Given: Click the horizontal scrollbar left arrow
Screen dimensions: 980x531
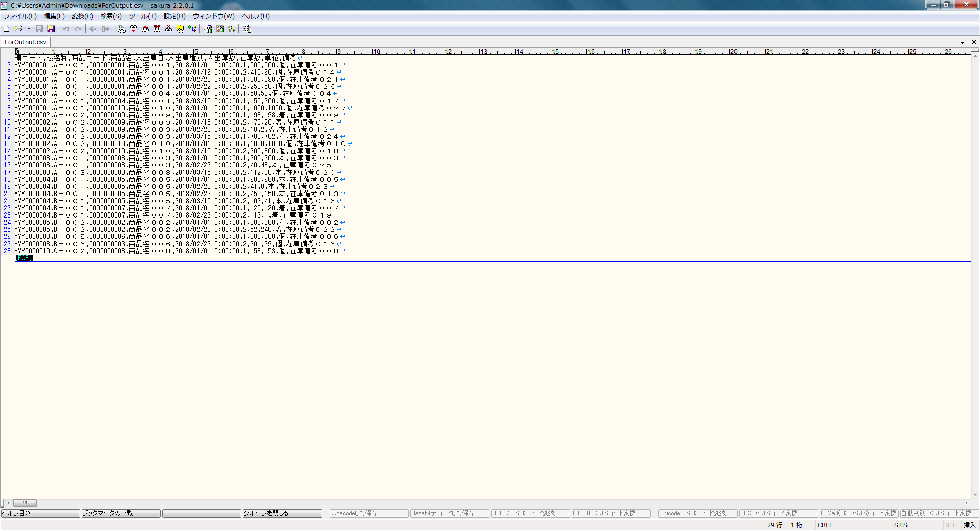Looking at the screenshot, I should coord(8,503).
